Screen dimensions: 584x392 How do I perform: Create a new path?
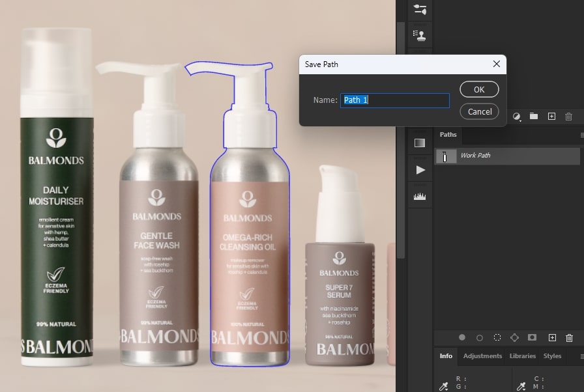(552, 338)
